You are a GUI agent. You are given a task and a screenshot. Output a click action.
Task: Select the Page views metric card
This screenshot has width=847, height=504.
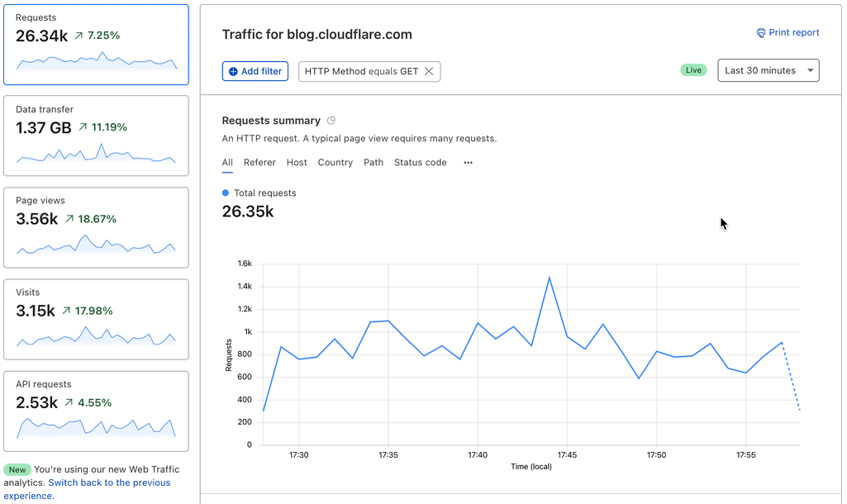click(x=96, y=227)
